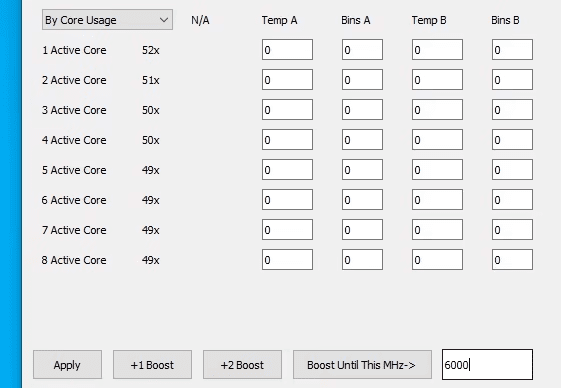
Task: Select Bins B field for 7 Active Core
Action: (x=512, y=230)
